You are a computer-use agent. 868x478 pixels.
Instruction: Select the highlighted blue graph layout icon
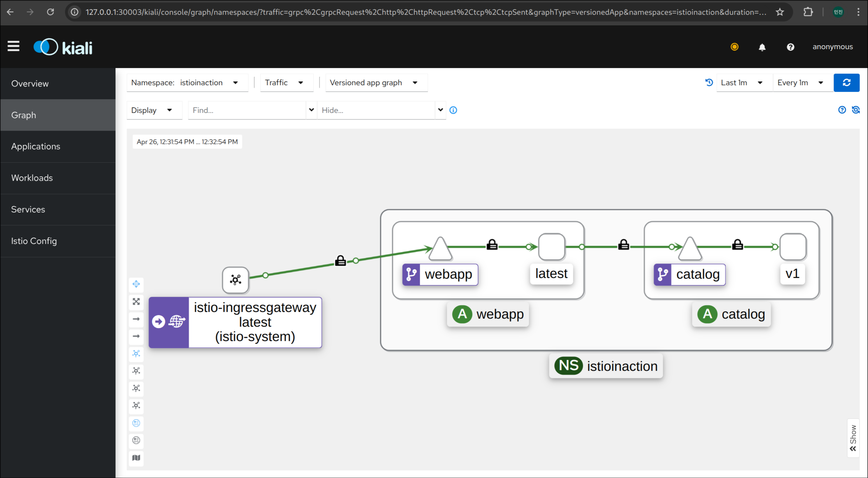click(136, 354)
